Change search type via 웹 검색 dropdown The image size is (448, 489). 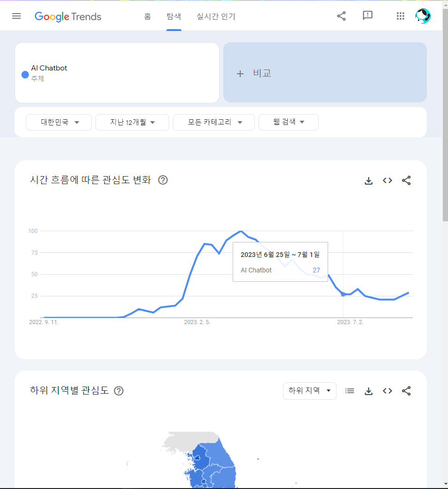coord(288,122)
